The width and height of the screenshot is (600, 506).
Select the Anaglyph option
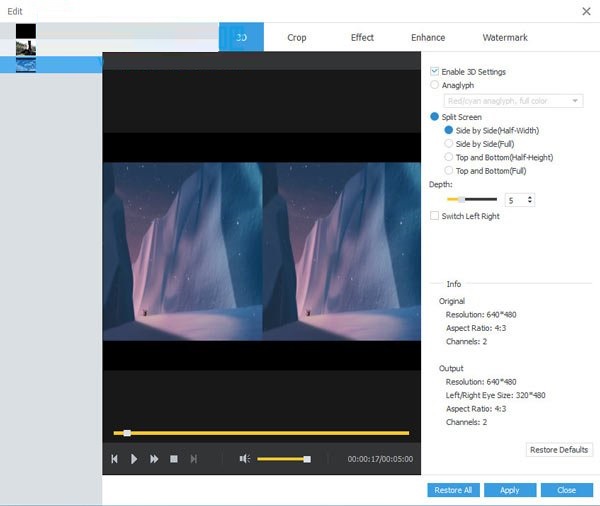click(434, 85)
